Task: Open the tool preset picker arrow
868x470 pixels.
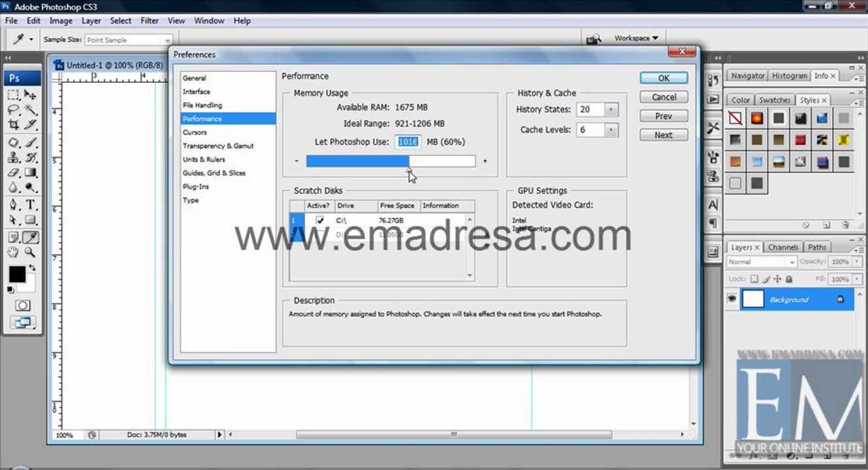Action: (x=31, y=40)
